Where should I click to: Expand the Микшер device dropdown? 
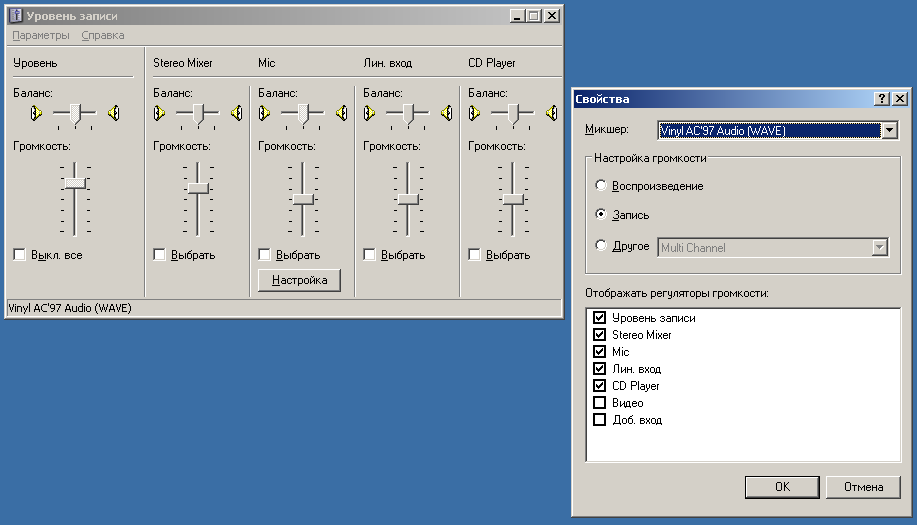(889, 130)
